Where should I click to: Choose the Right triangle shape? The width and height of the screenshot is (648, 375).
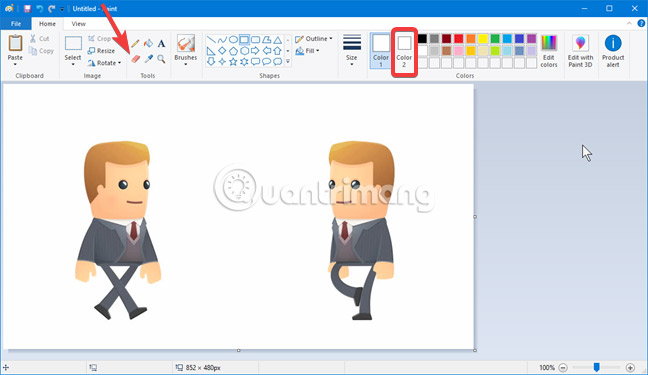tap(211, 51)
